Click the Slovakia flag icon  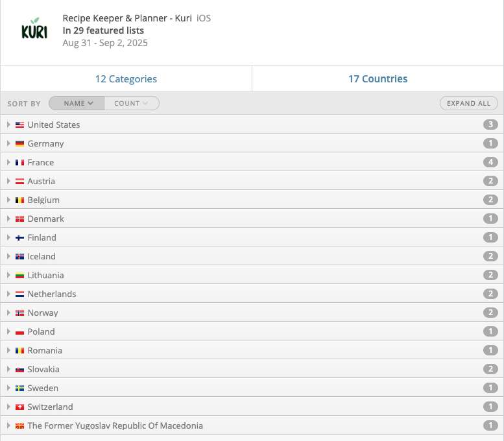pyautogui.click(x=19, y=369)
